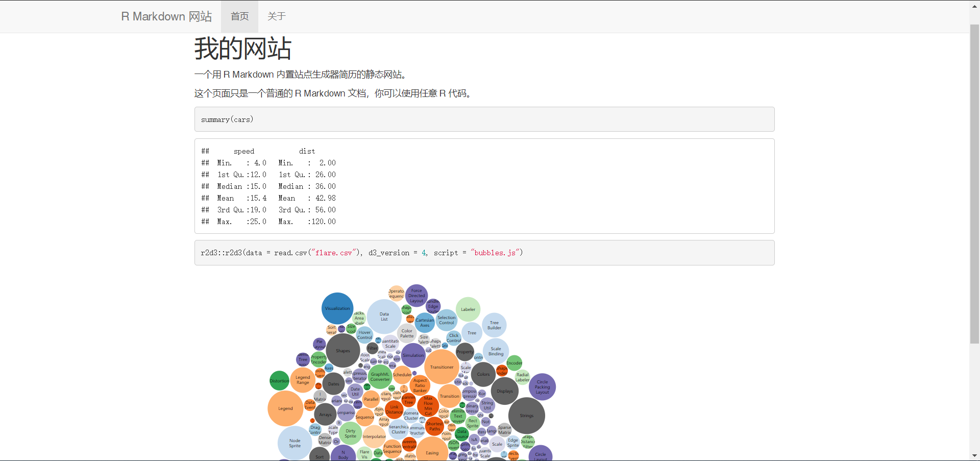Open the 关于 navigation item
This screenshot has width=980, height=461.
click(277, 16)
